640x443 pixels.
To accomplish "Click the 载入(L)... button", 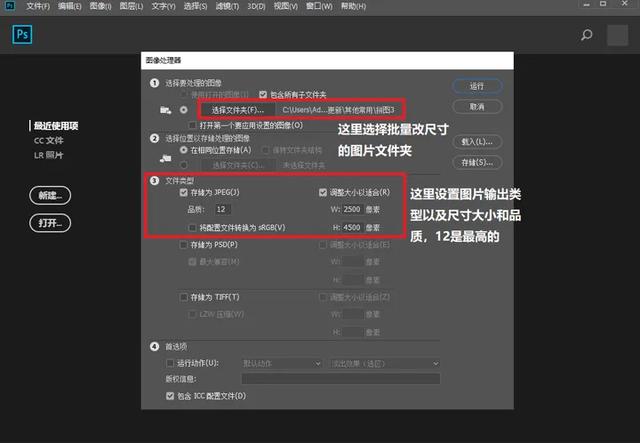I will coord(477,142).
